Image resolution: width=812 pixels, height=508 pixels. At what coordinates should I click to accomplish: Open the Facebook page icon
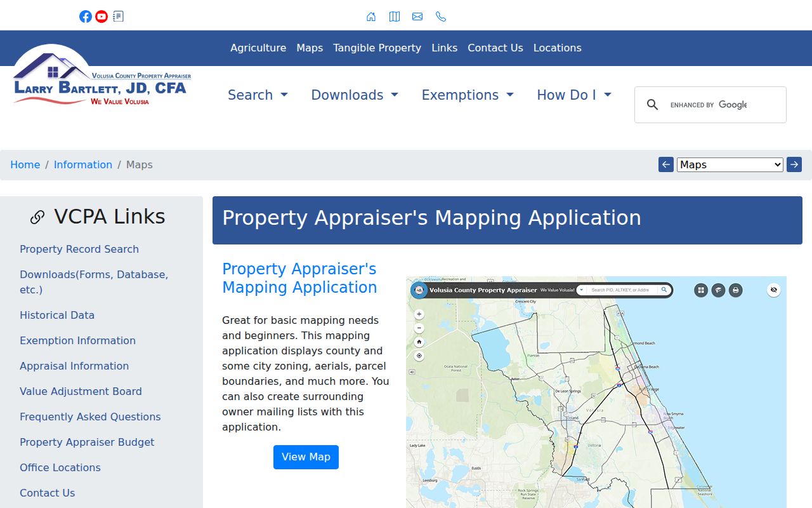[86, 17]
